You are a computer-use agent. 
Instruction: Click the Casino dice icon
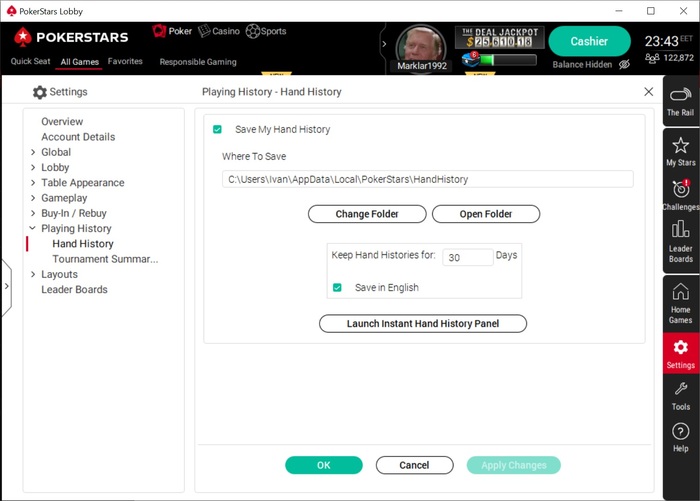204,31
